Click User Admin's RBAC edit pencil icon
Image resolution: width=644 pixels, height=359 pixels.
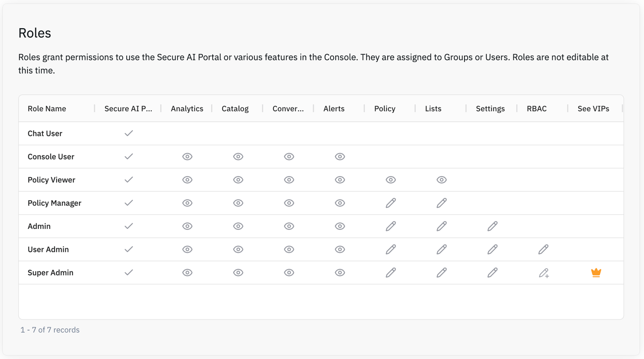pos(543,249)
